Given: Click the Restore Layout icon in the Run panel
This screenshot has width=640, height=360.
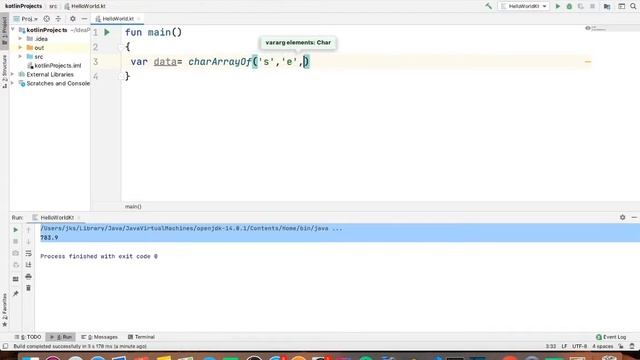Looking at the screenshot, I should (x=16, y=279).
